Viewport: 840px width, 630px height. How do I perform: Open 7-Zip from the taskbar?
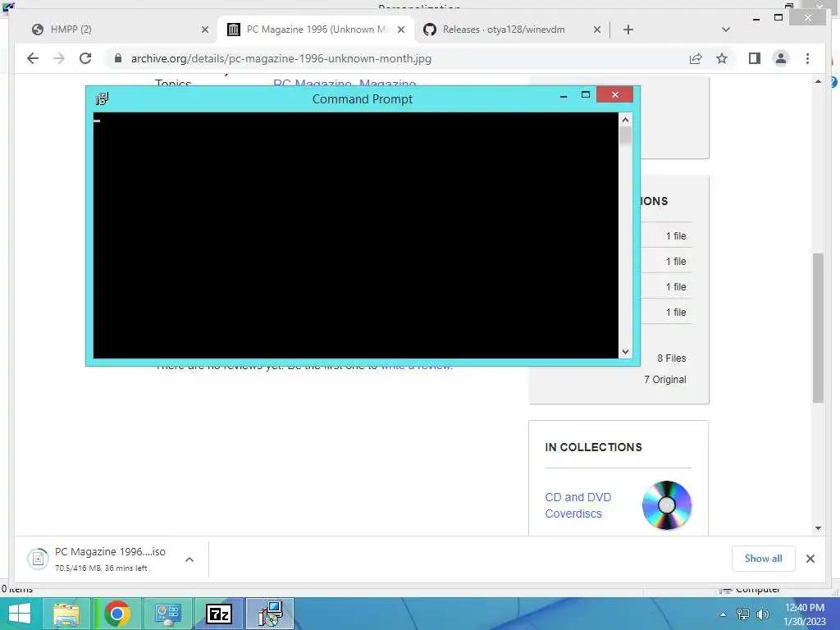pos(218,614)
